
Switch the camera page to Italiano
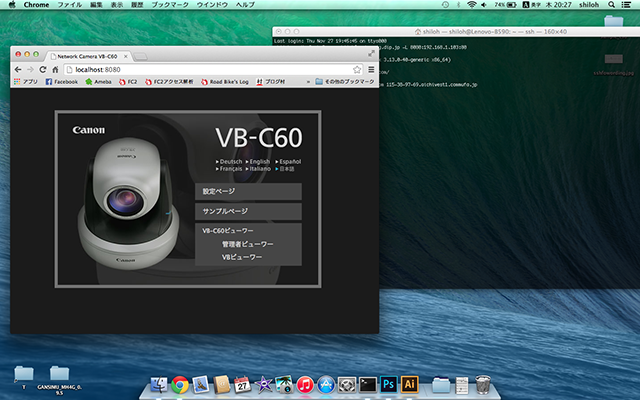coord(258,169)
